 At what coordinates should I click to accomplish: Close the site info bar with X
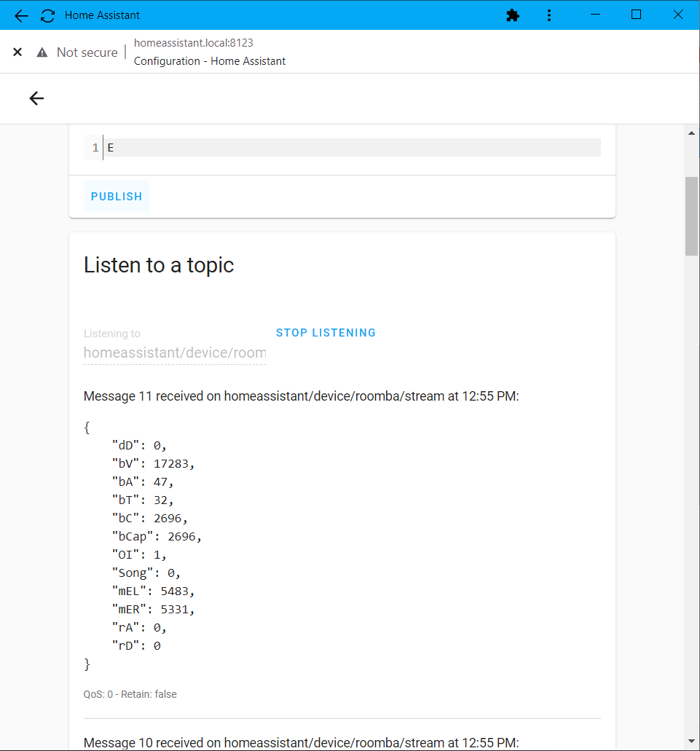pyautogui.click(x=17, y=52)
